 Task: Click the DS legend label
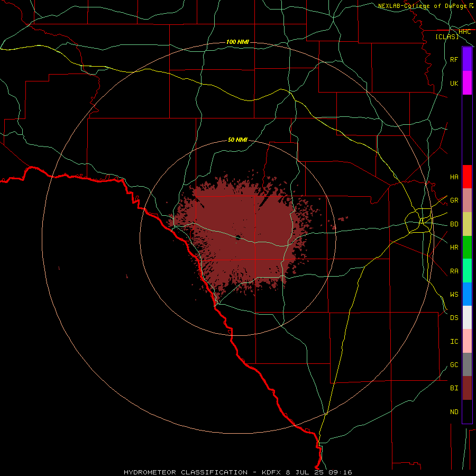coord(454,318)
